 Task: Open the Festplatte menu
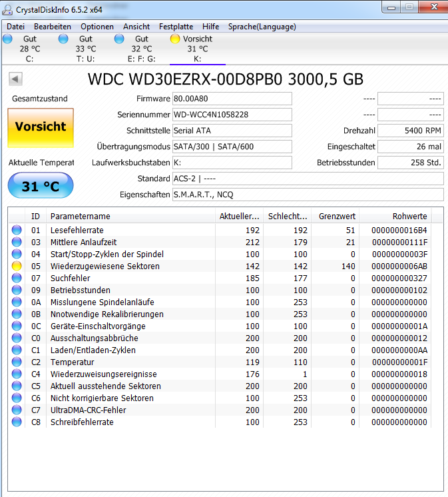[x=176, y=27]
